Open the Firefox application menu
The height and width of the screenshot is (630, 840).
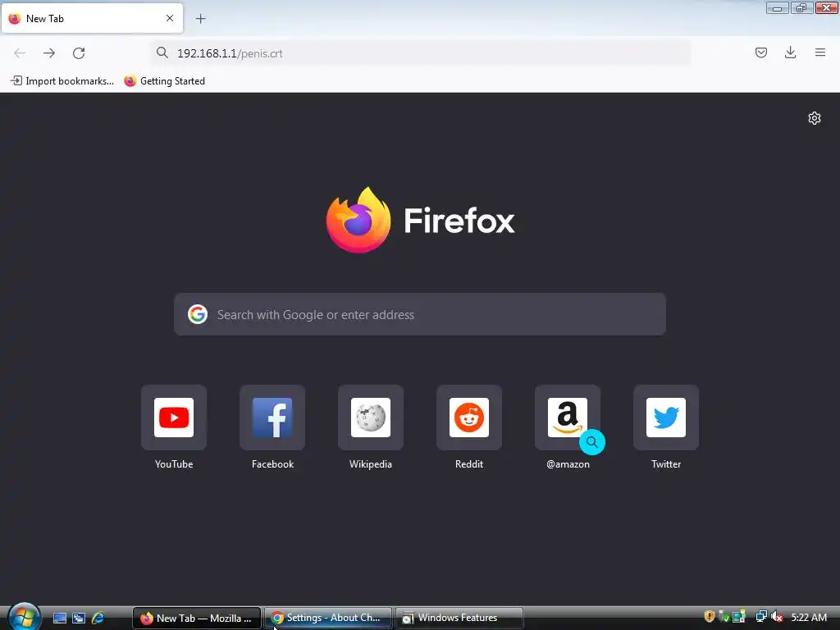pyautogui.click(x=820, y=52)
